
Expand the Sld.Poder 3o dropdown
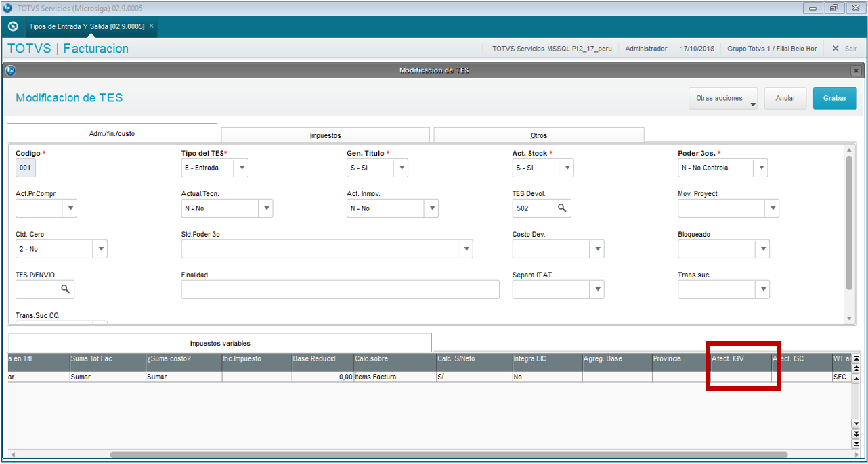point(466,249)
